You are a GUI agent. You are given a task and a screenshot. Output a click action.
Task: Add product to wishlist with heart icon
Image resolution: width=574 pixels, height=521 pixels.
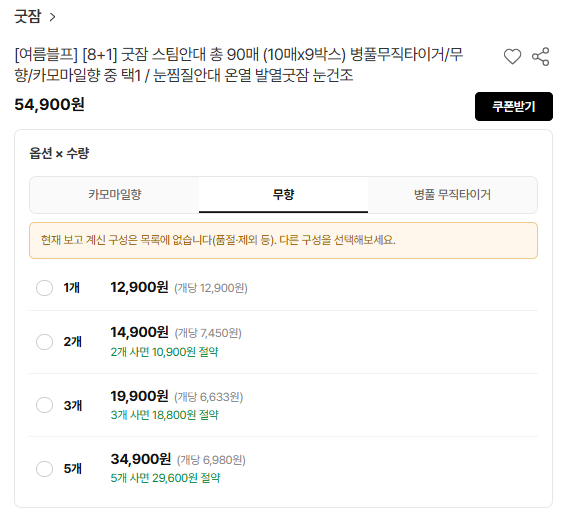[x=512, y=57]
